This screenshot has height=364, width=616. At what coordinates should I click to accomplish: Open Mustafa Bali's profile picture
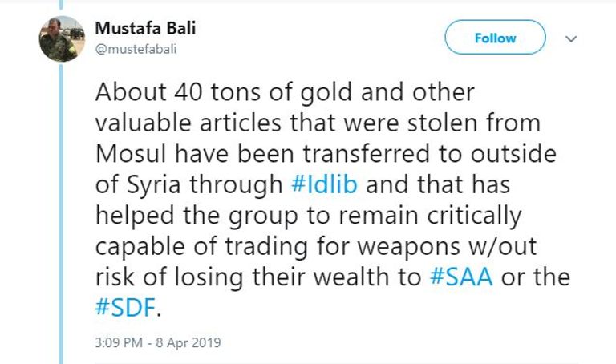(x=61, y=38)
